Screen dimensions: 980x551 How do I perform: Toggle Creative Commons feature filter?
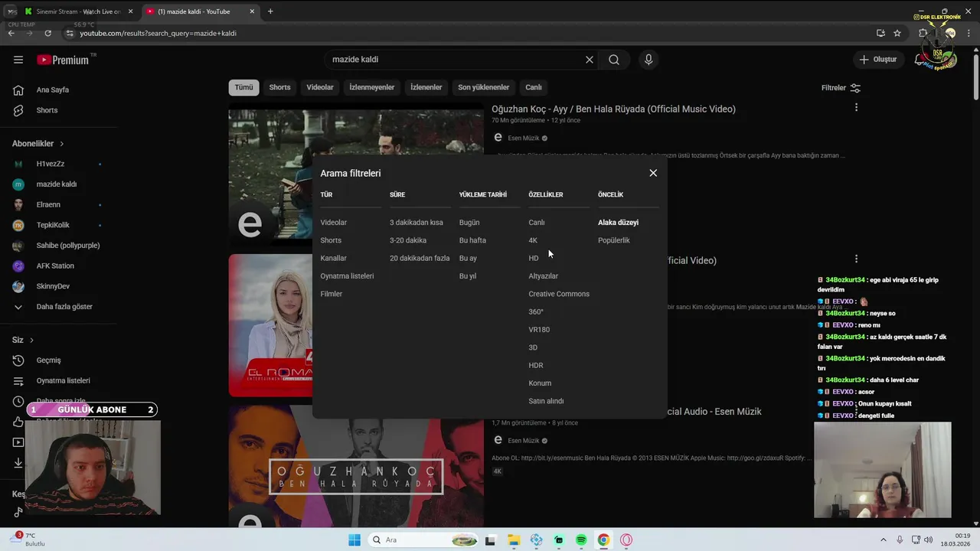pyautogui.click(x=559, y=294)
